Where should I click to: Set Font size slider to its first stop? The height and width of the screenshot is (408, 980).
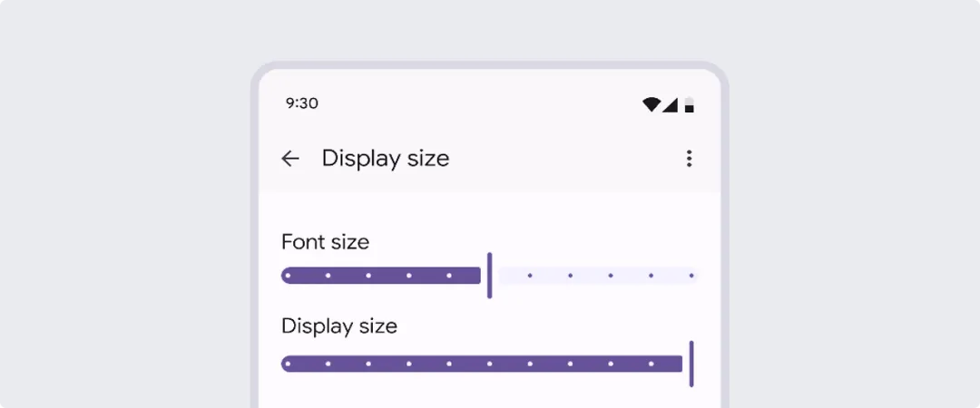(288, 275)
